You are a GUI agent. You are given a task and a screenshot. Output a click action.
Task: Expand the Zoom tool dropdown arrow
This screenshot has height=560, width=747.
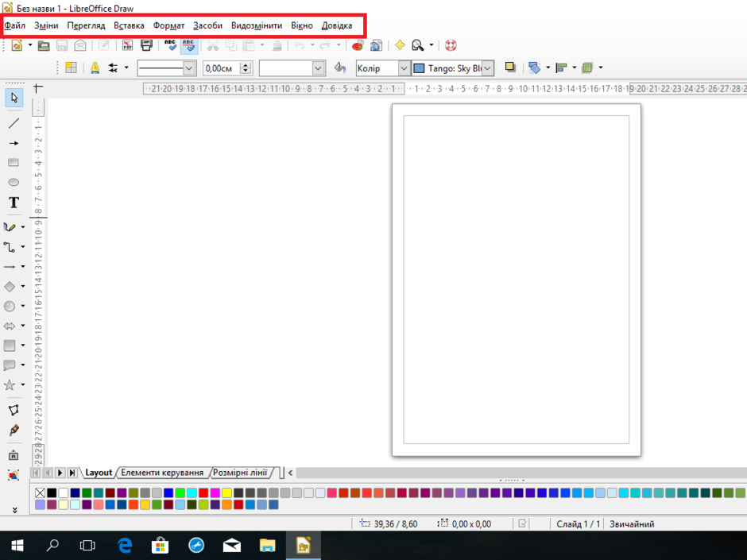[x=432, y=46]
